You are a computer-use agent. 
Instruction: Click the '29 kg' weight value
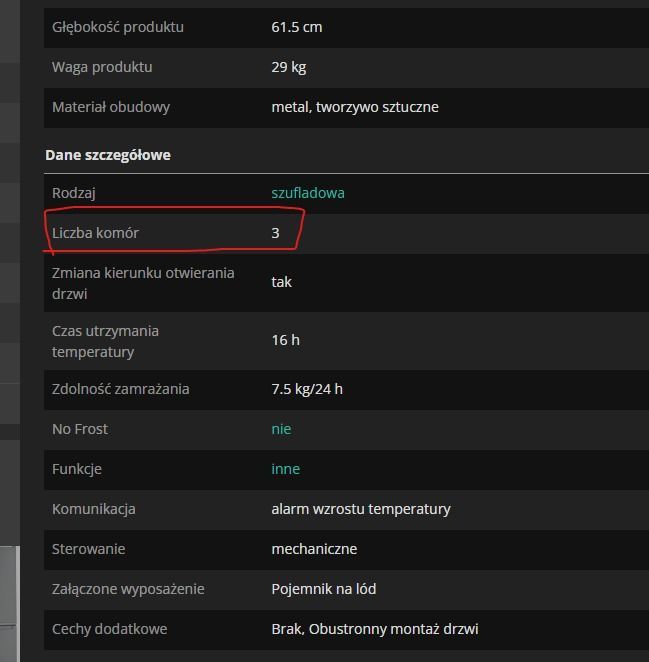[288, 67]
